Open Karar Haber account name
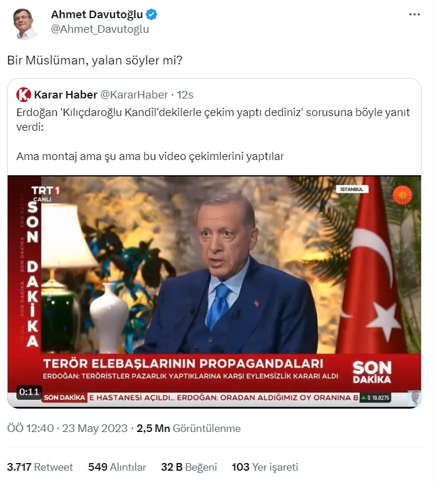 [x=66, y=94]
